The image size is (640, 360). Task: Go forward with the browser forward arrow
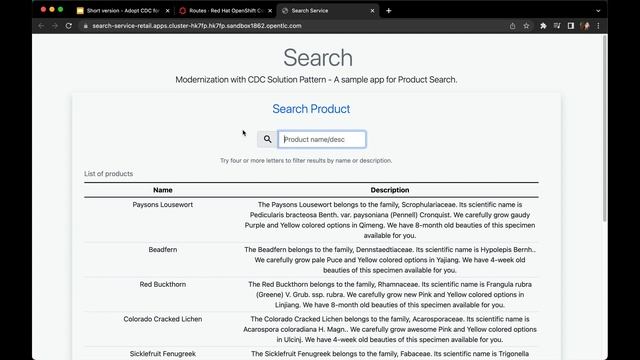[x=55, y=26]
